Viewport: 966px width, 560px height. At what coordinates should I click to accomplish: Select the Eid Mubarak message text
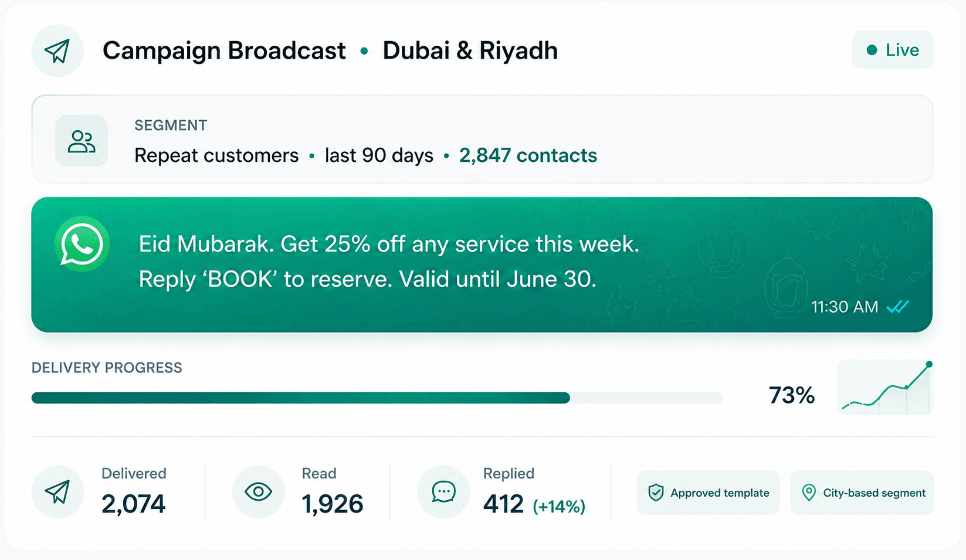(389, 262)
